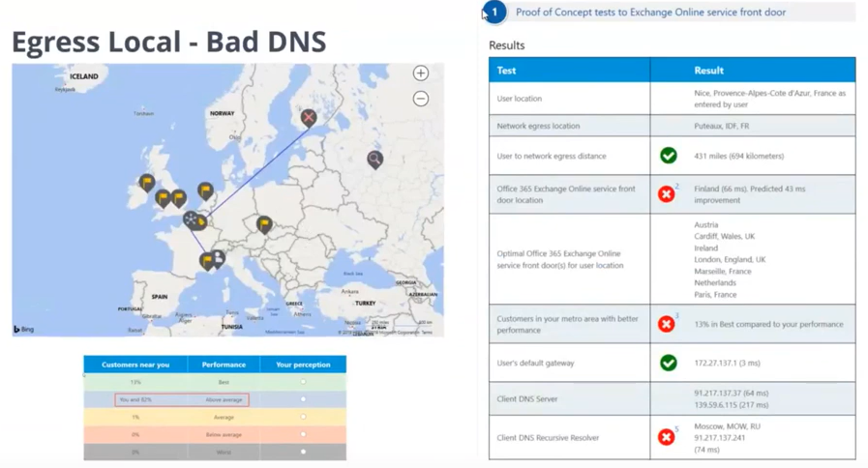
Task: Click red X for Client DNS Recursive Resolver
Action: (x=666, y=438)
